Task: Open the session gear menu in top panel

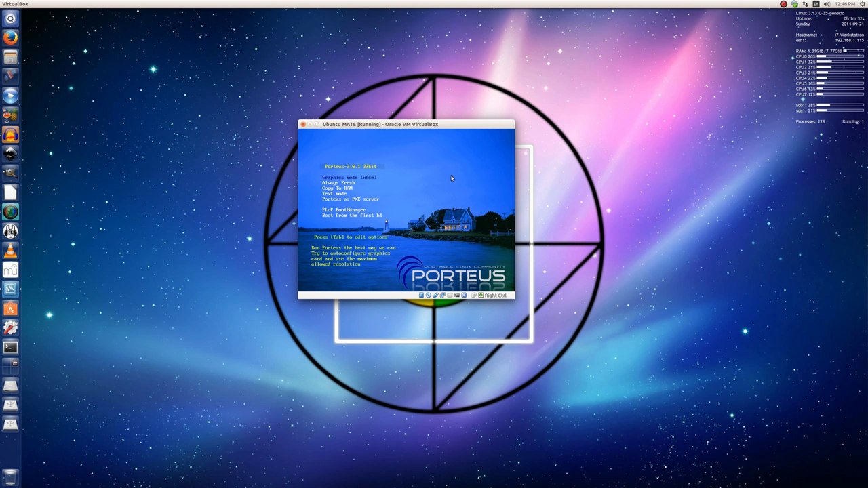Action: click(x=862, y=4)
